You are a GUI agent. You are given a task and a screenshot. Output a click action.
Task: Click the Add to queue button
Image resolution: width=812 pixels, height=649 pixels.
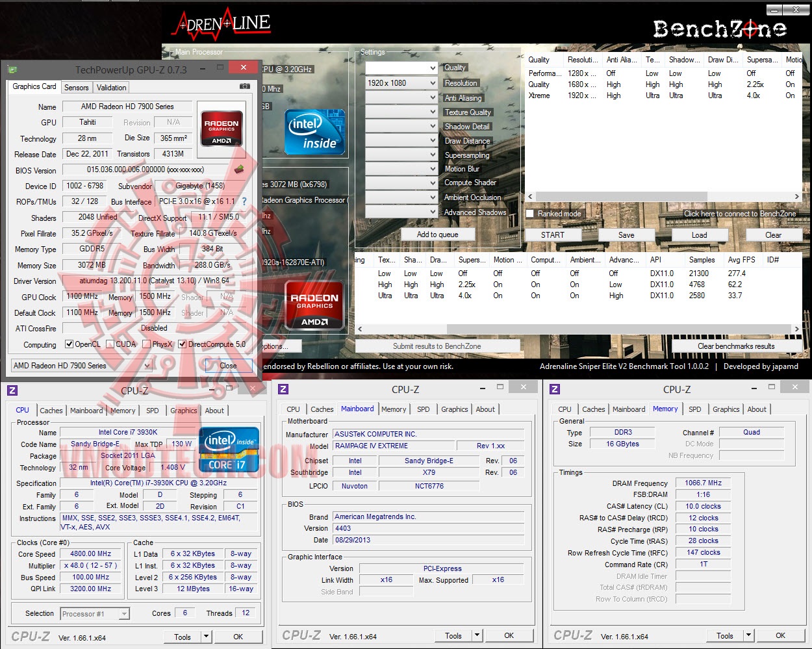click(x=437, y=235)
